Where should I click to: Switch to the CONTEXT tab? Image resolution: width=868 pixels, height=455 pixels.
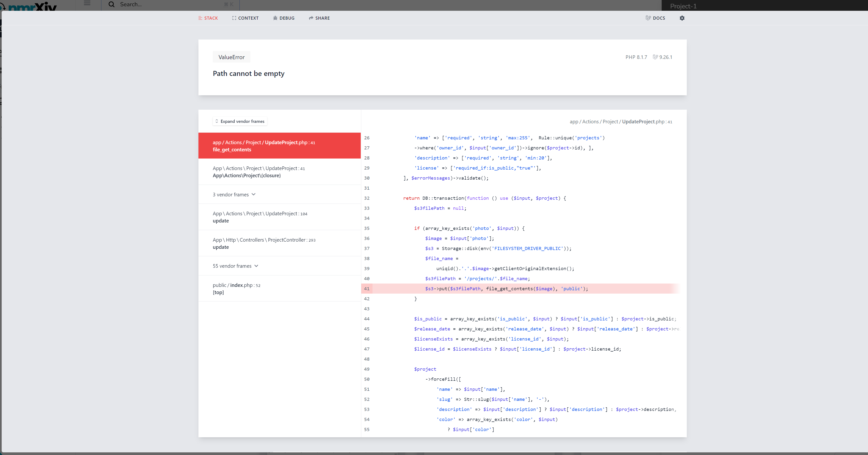point(248,18)
